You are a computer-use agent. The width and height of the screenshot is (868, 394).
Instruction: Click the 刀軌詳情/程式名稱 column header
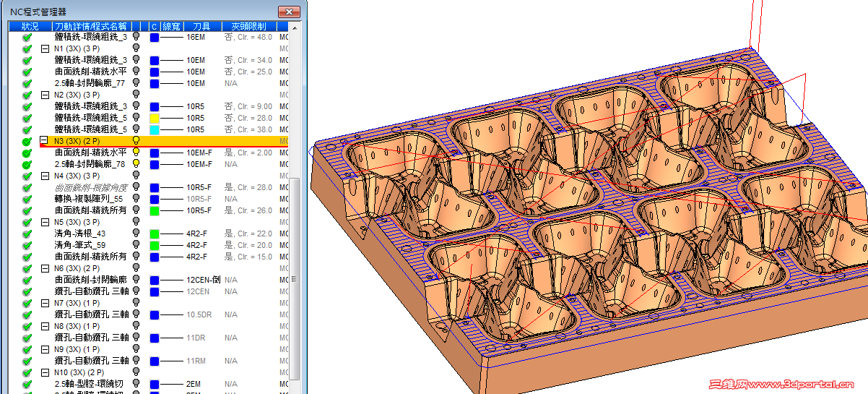91,26
